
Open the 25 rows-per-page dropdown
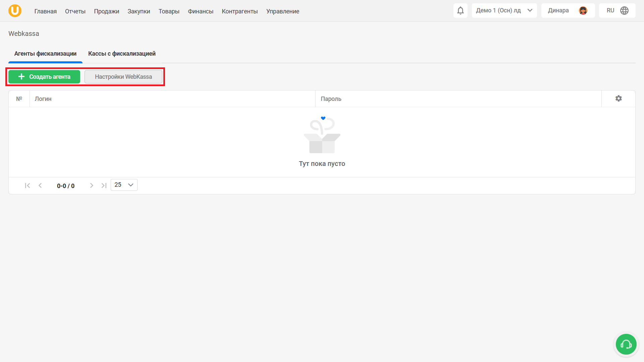[x=124, y=185]
